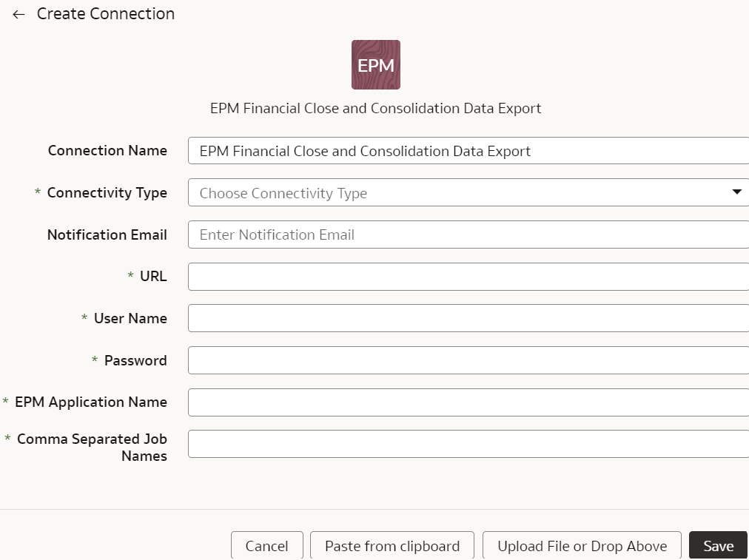Click the required asterisk beside URL
The height and width of the screenshot is (560, 749).
click(x=130, y=276)
